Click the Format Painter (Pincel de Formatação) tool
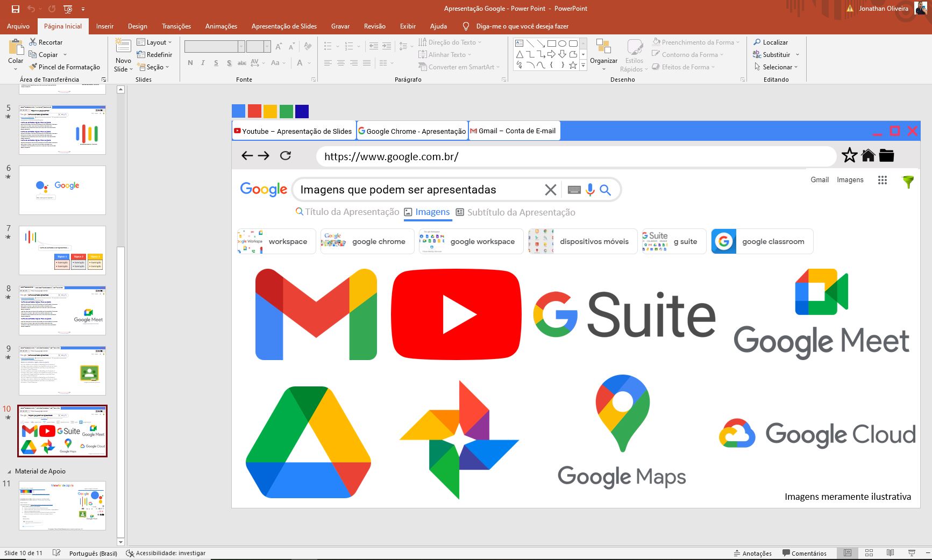Screen dimensions: 932x560 [x=64, y=67]
